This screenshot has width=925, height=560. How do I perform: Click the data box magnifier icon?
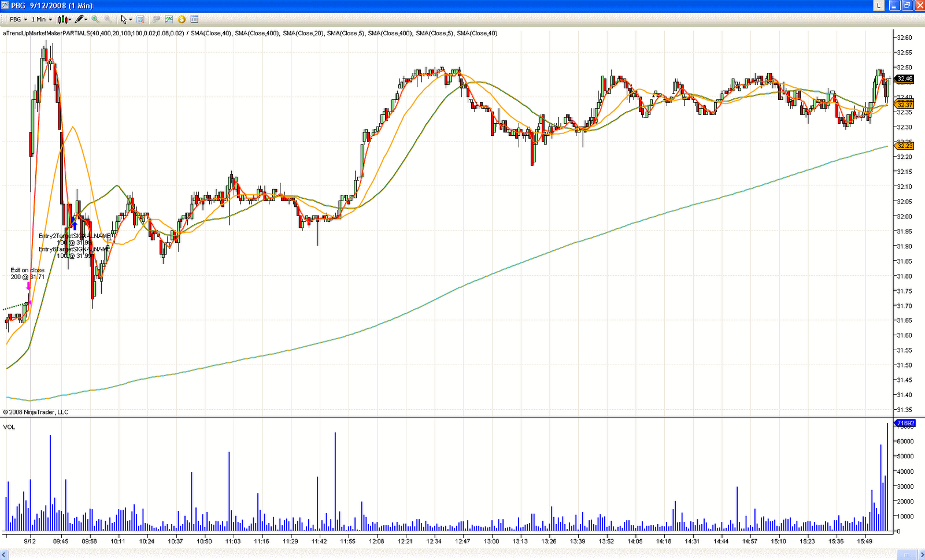click(140, 19)
